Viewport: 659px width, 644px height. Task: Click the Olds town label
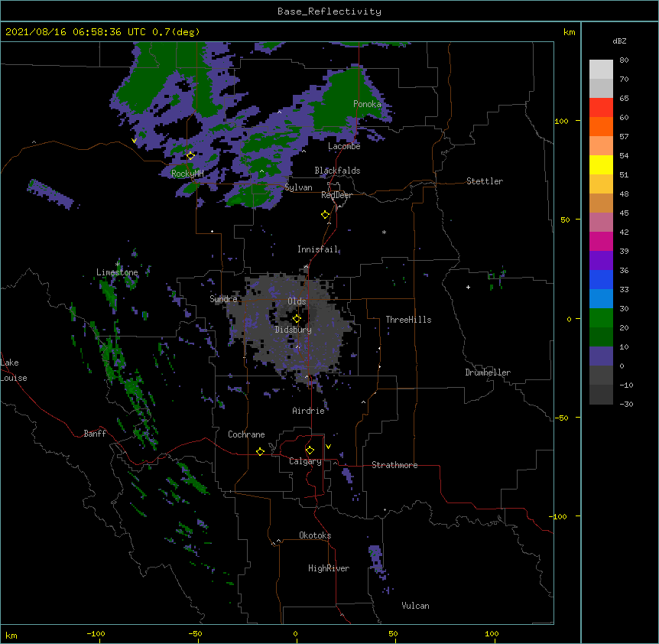click(x=297, y=301)
